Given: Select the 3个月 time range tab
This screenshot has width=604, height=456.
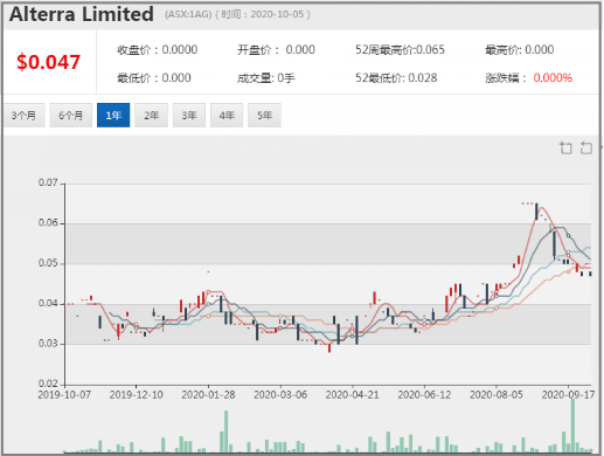Looking at the screenshot, I should pyautogui.click(x=24, y=115).
